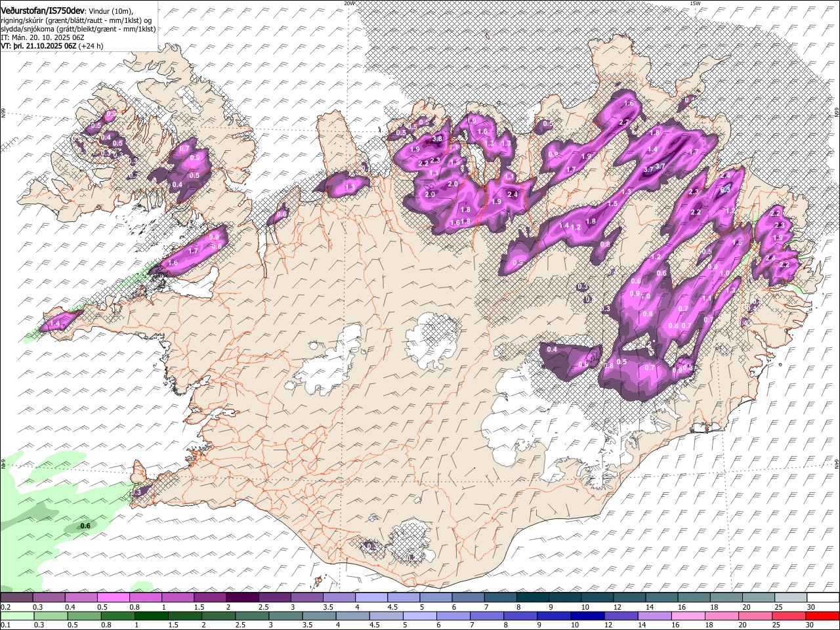Image resolution: width=840 pixels, height=630 pixels.
Task: Click the title text 'Veðurstofan/IS750dev'
Action: pyautogui.click(x=43, y=11)
